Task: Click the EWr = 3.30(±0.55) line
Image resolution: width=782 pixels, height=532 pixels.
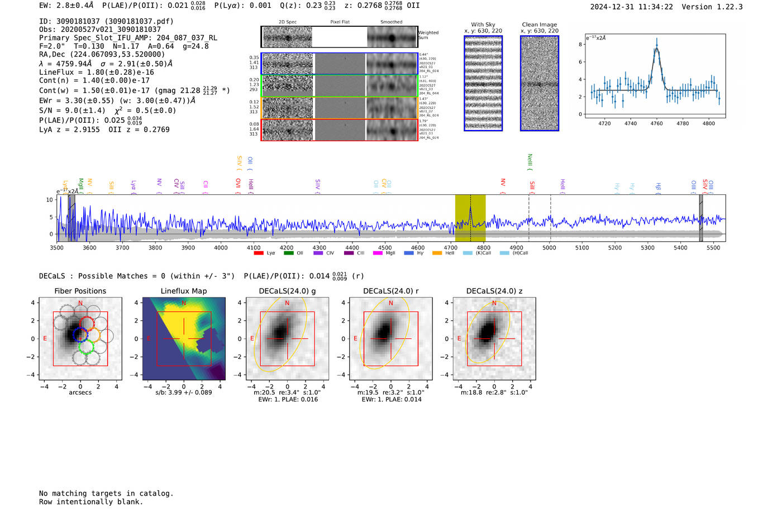Action: click(x=117, y=101)
